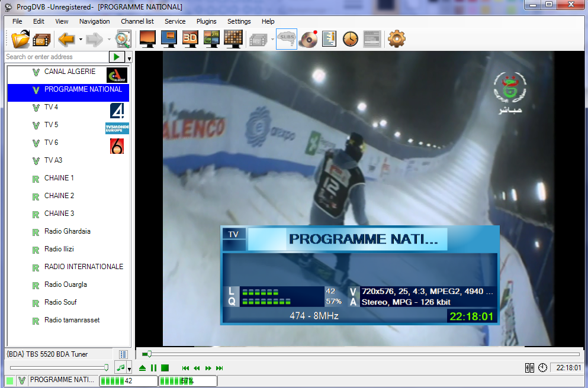The width and height of the screenshot is (588, 388).
Task: Start recording with the disc icon
Action: pos(309,40)
